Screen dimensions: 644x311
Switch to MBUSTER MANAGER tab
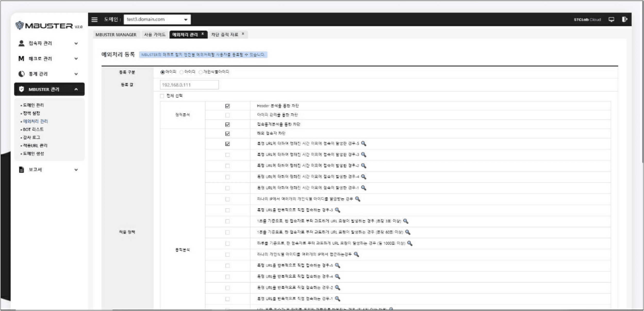[x=116, y=35]
